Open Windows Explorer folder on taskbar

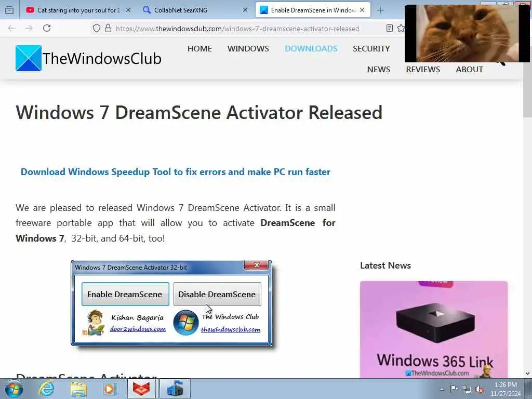pyautogui.click(x=78, y=389)
